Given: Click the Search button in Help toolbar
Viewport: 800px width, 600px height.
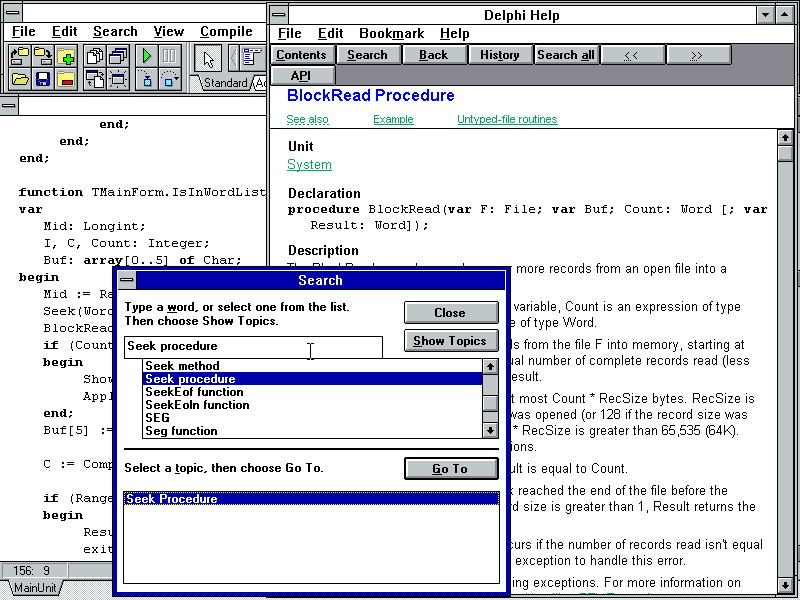Looking at the screenshot, I should [x=367, y=55].
